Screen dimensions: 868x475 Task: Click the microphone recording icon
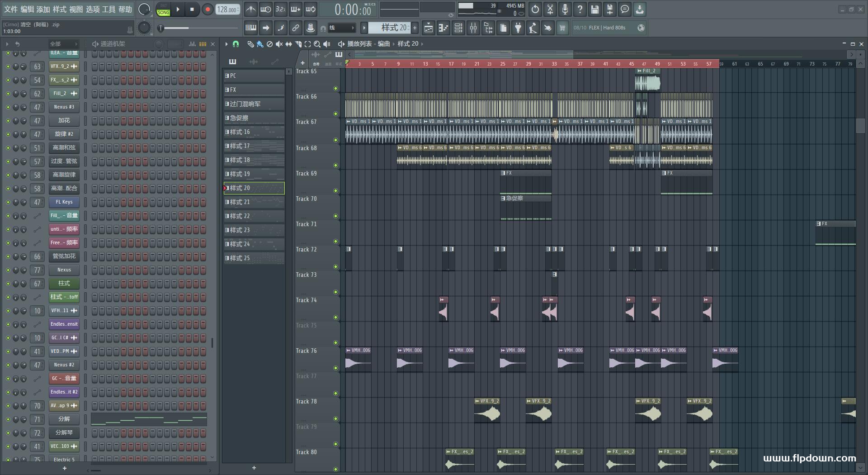tap(565, 9)
